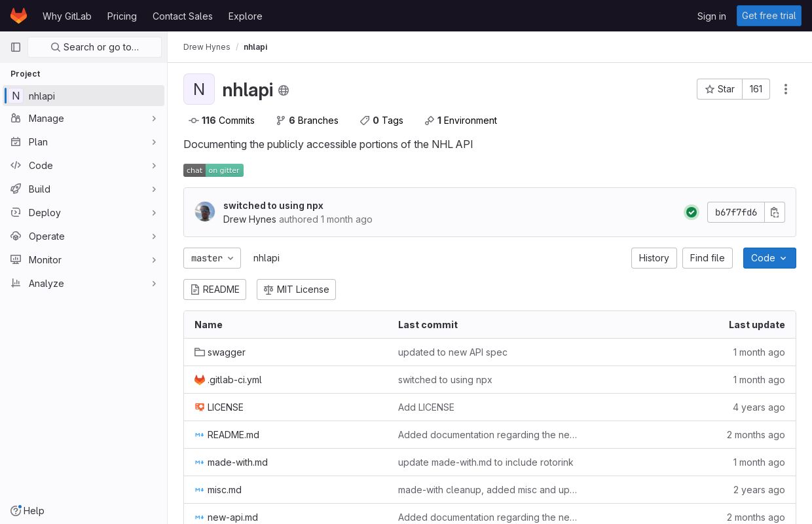The image size is (812, 524).
Task: Click the swagger folder icon
Action: 200,352
